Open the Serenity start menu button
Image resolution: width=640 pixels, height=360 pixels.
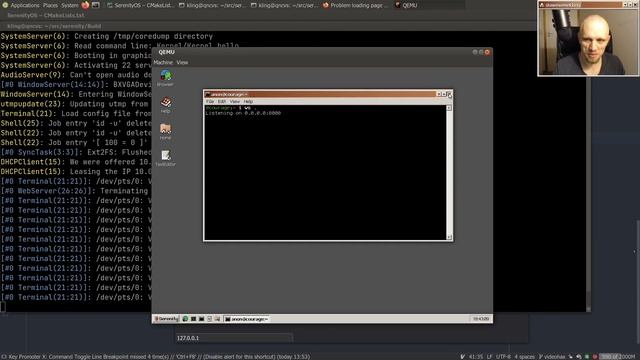166,319
